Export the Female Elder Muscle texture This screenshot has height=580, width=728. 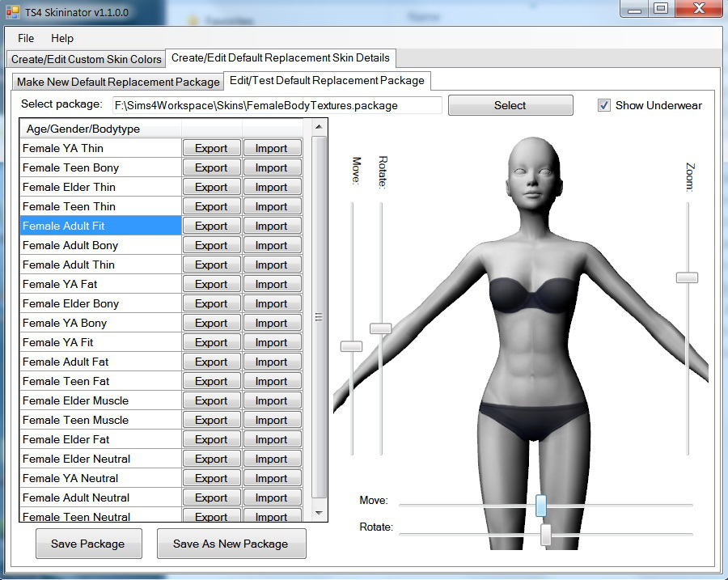click(x=211, y=400)
